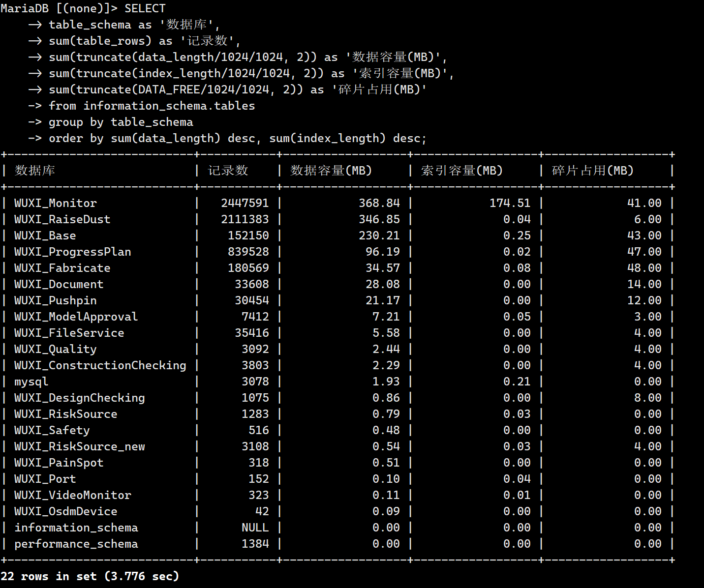Click index size value 174.51
This screenshot has height=588, width=704.
(510, 203)
